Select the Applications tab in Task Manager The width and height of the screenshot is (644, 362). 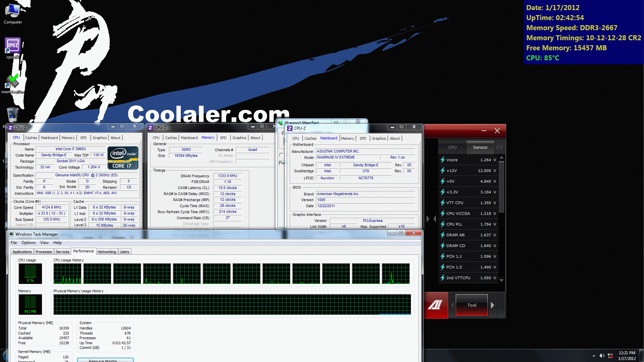[x=22, y=252]
